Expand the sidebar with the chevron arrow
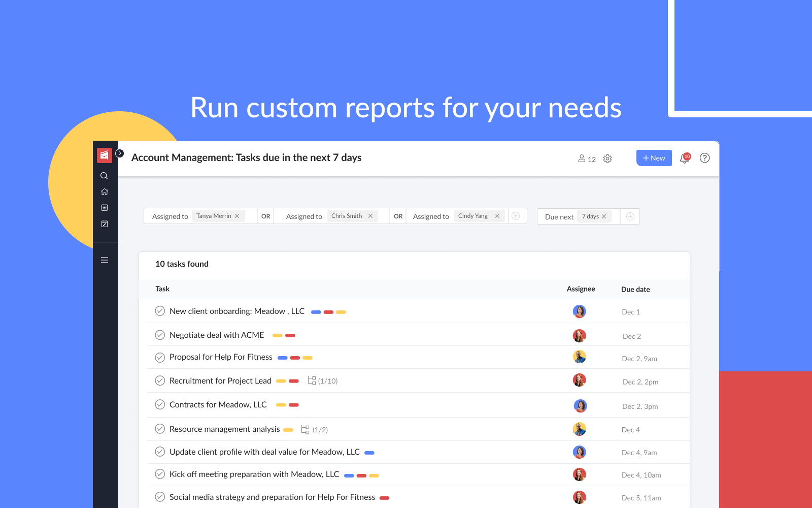 pos(120,152)
